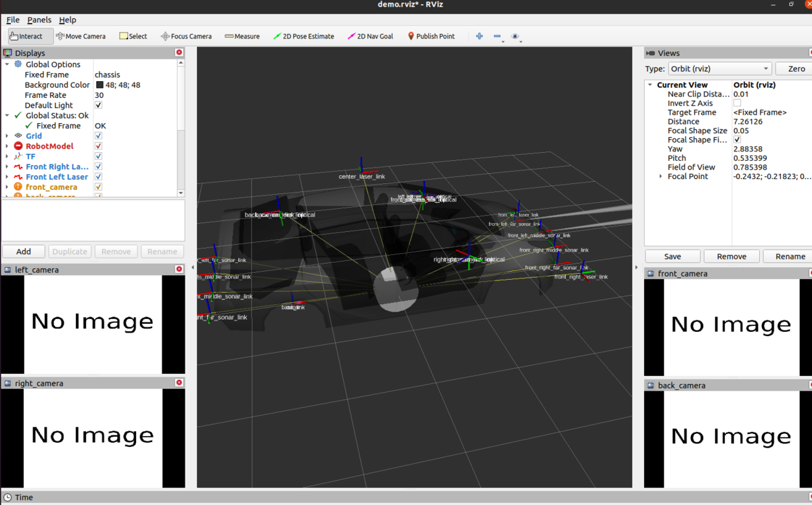
Task: Click the Front Left Laser scan icon
Action: tap(18, 176)
